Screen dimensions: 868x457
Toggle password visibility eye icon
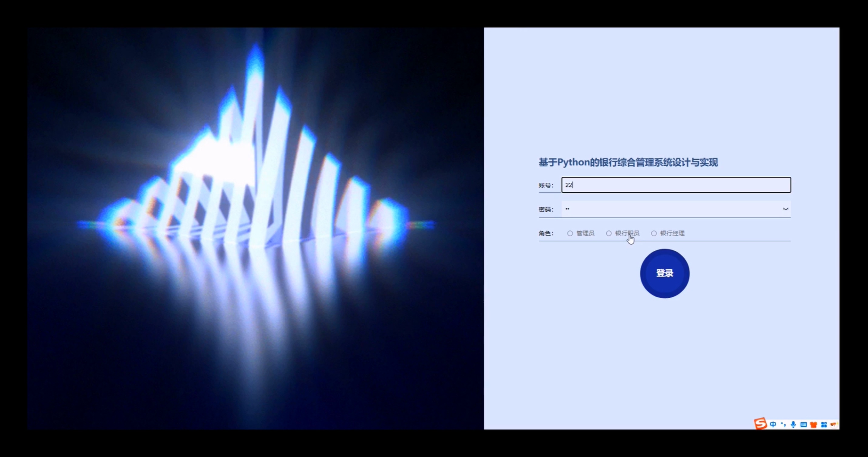coord(785,209)
